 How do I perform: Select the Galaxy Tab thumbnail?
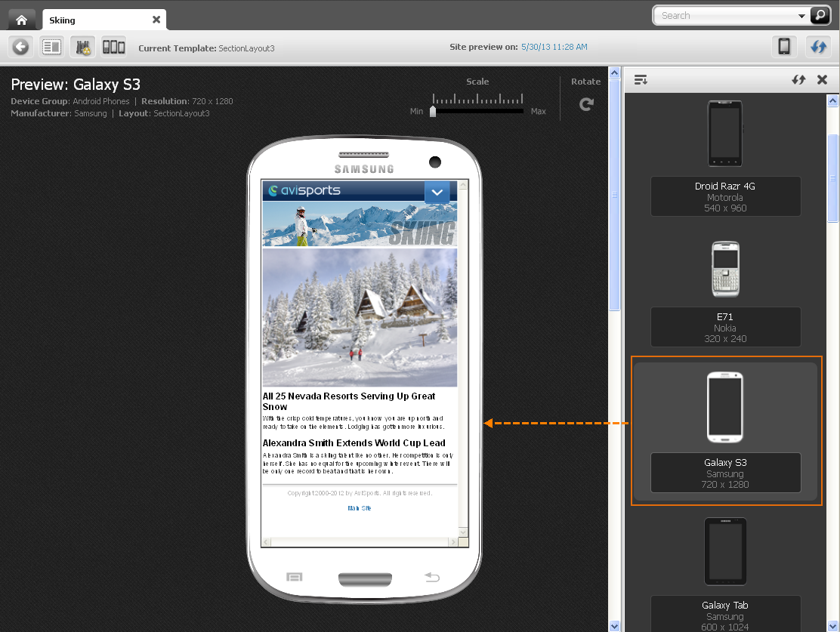click(x=725, y=552)
